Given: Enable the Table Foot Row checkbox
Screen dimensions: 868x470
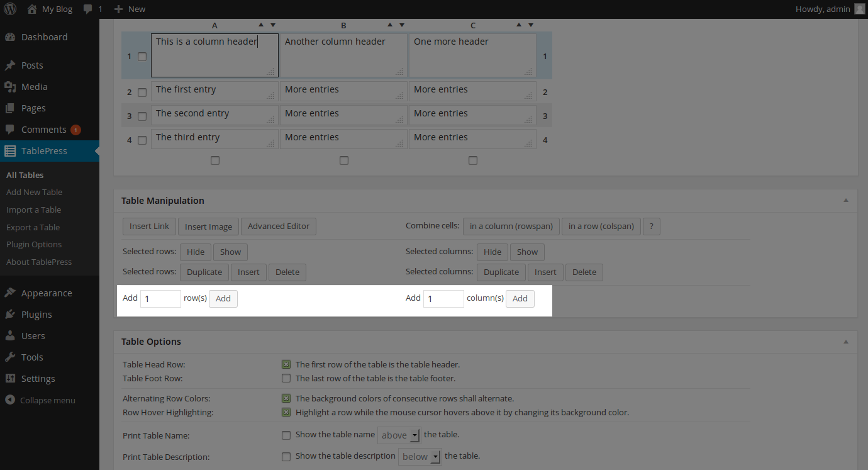Looking at the screenshot, I should pyautogui.click(x=286, y=378).
